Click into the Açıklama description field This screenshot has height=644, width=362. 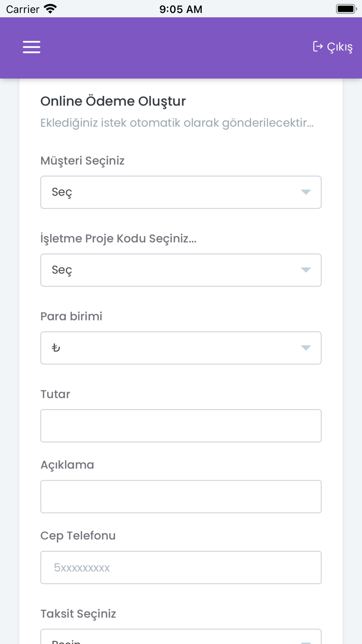point(180,496)
